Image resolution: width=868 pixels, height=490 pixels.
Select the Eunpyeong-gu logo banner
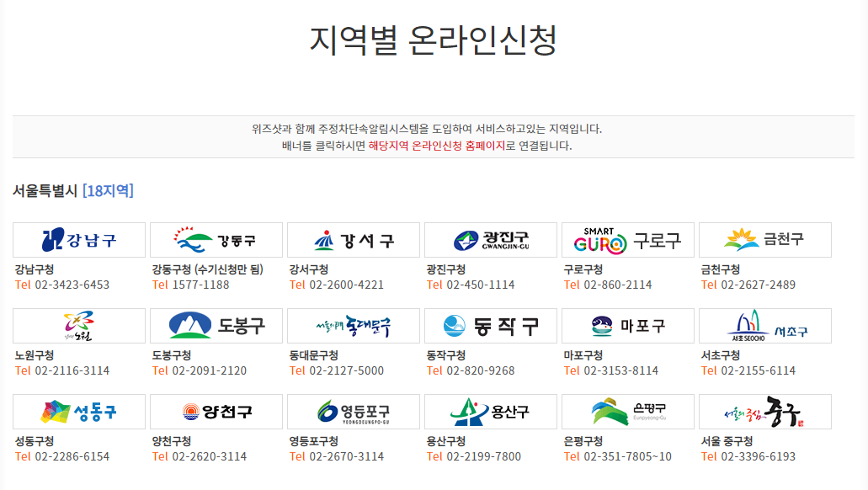point(627,412)
